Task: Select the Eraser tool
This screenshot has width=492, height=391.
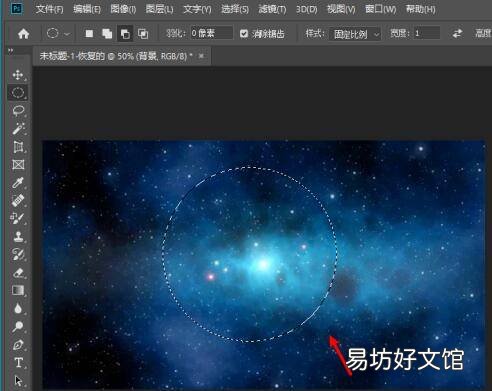Action: (x=18, y=272)
